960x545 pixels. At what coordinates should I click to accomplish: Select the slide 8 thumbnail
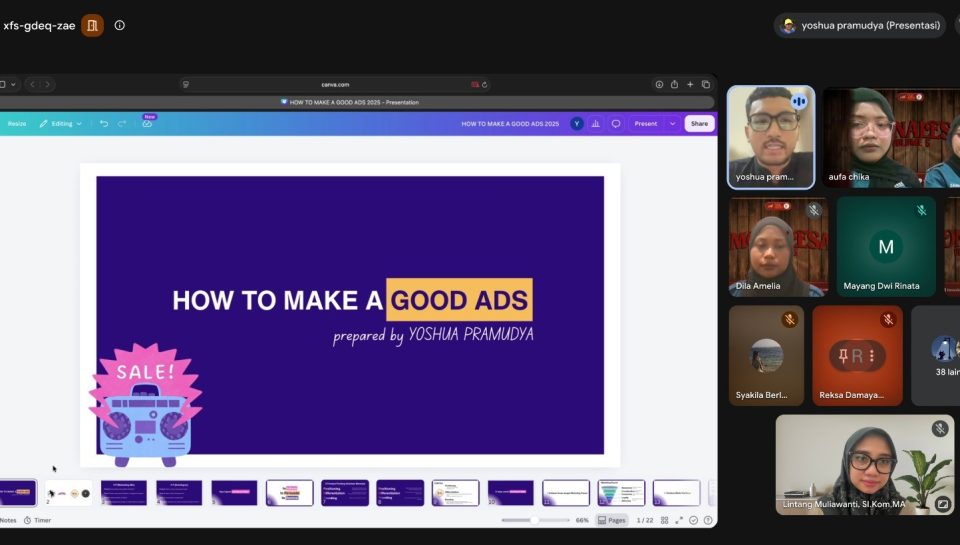point(400,493)
